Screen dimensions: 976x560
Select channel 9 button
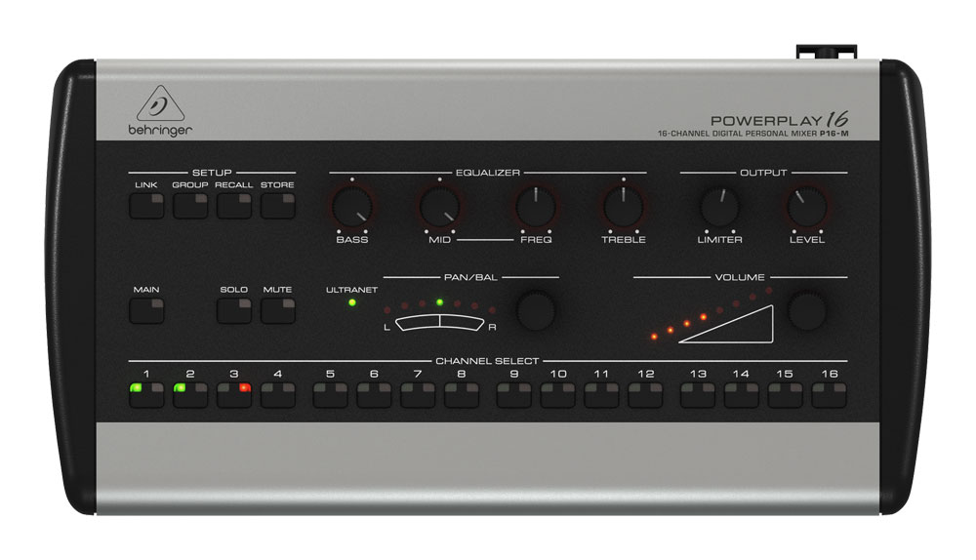[514, 395]
